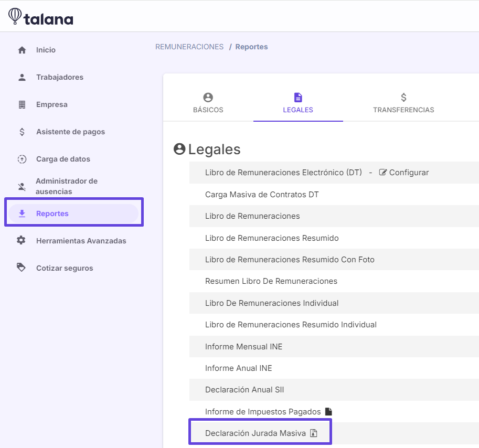Click the REMUNERACIONES breadcrumb link

click(x=189, y=47)
